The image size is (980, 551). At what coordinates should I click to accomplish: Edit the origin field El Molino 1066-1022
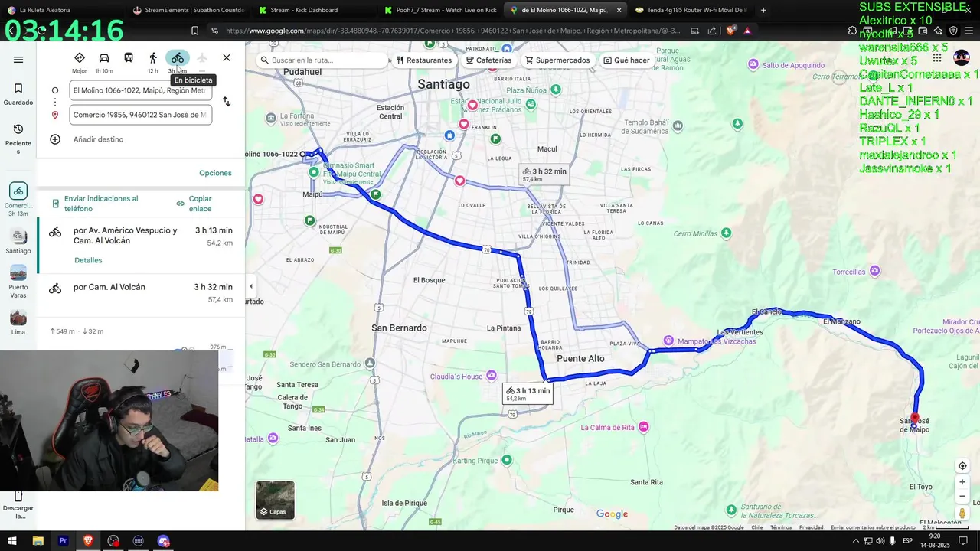[140, 90]
